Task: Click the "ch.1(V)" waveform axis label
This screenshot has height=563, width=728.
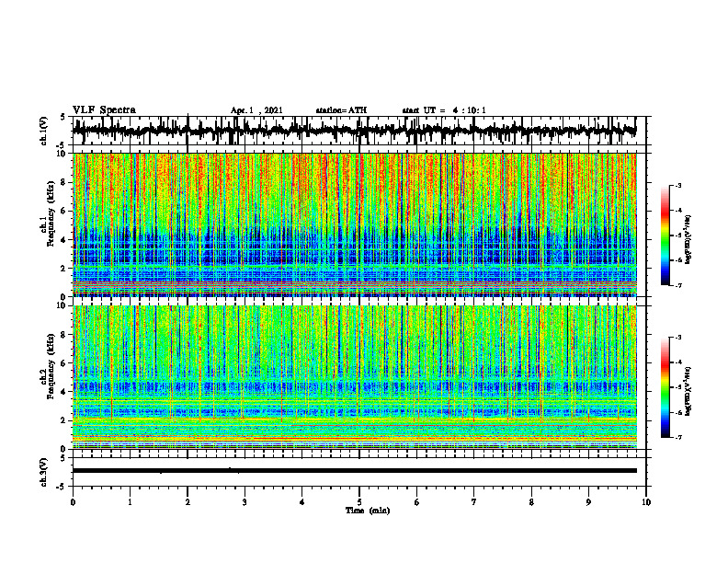Action: pyautogui.click(x=44, y=131)
